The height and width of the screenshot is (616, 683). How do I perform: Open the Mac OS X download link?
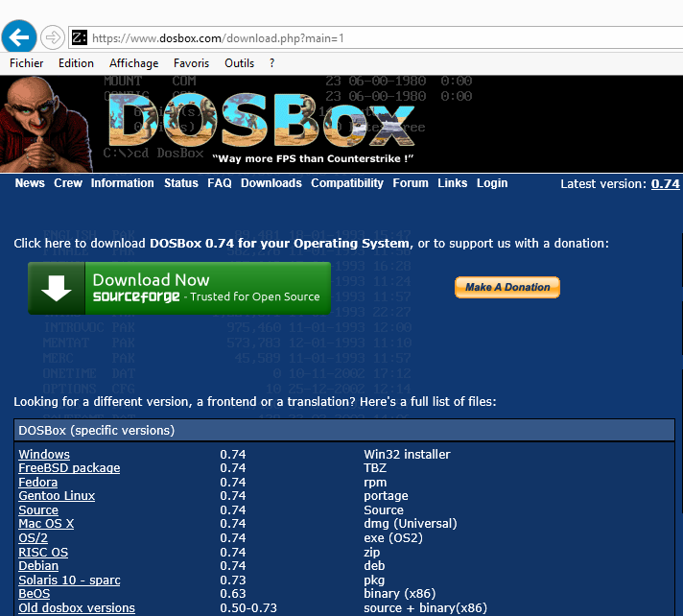[46, 524]
